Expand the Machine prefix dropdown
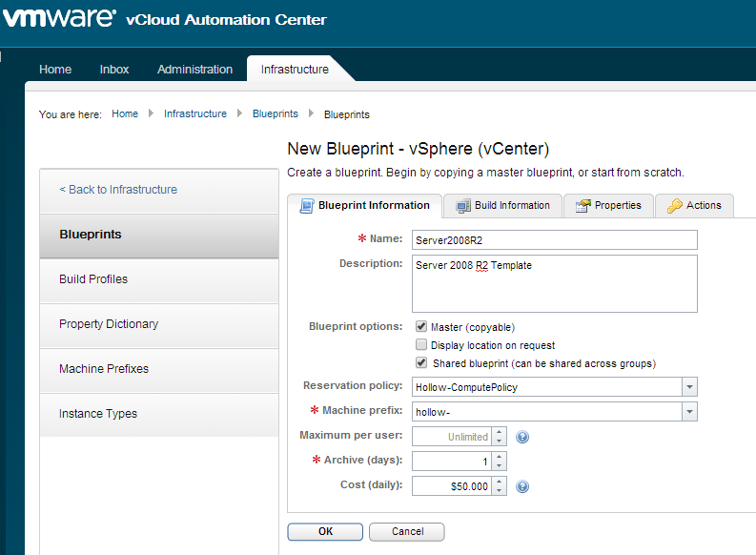 [689, 412]
